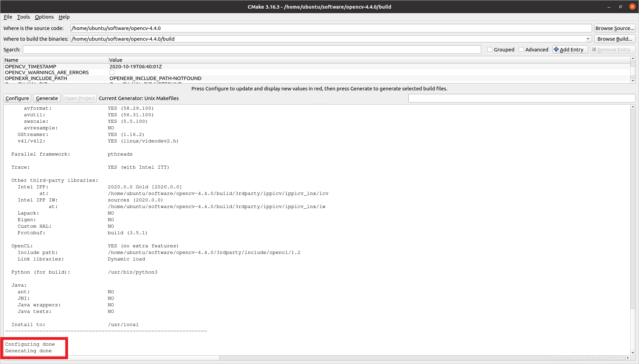This screenshot has width=639, height=364.
Task: Enable the Grouped checkbox
Action: click(x=490, y=50)
